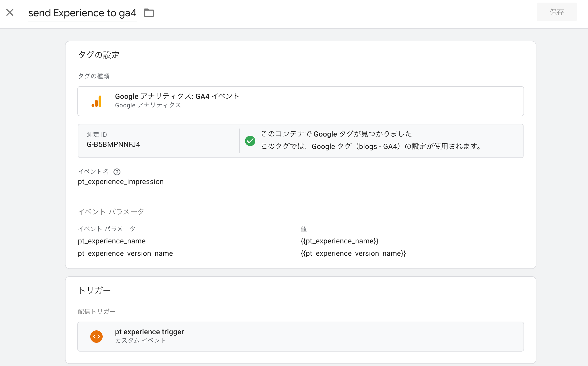Click the 測定 ID value G-B5BMPNNFJ4
This screenshot has height=366, width=588.
click(x=113, y=145)
